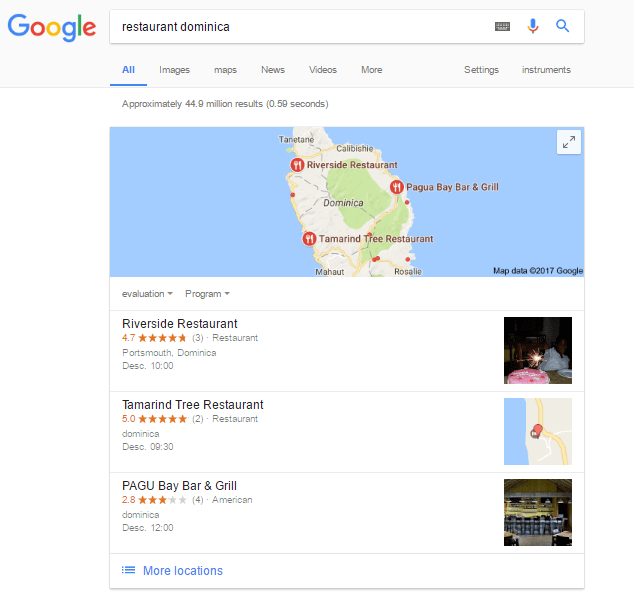Click the Calibishie place label on map

click(355, 148)
